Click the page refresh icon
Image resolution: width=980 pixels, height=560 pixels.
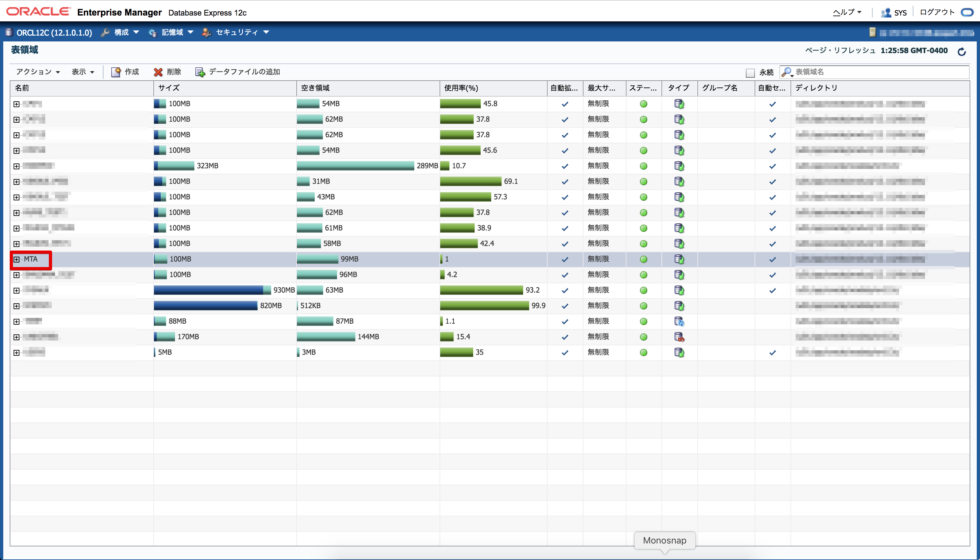pyautogui.click(x=962, y=51)
